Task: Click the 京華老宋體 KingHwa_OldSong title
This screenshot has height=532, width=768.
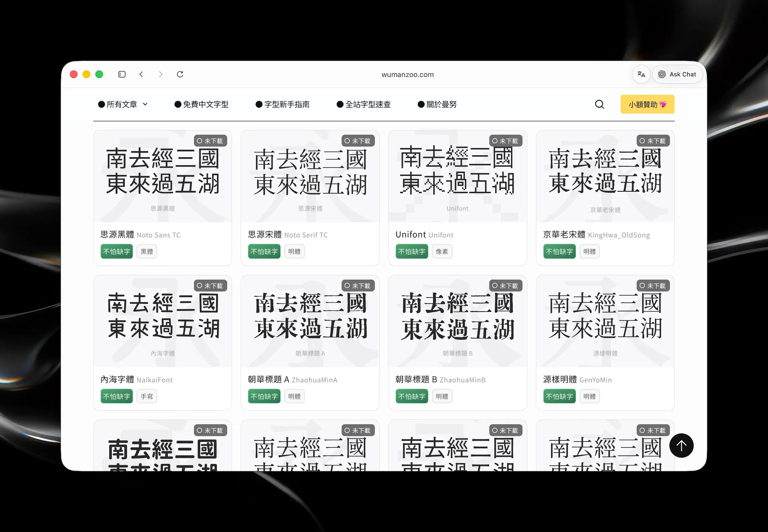Action: 596,235
